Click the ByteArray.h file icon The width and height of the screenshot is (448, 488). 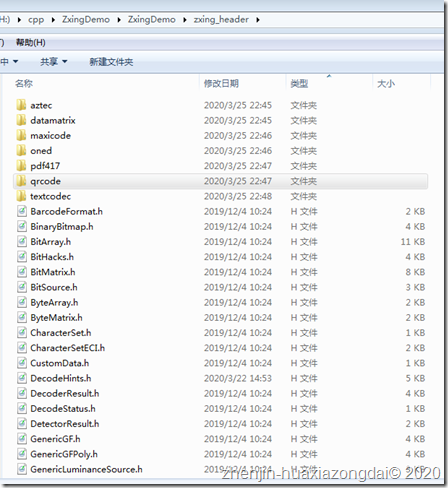(22, 302)
